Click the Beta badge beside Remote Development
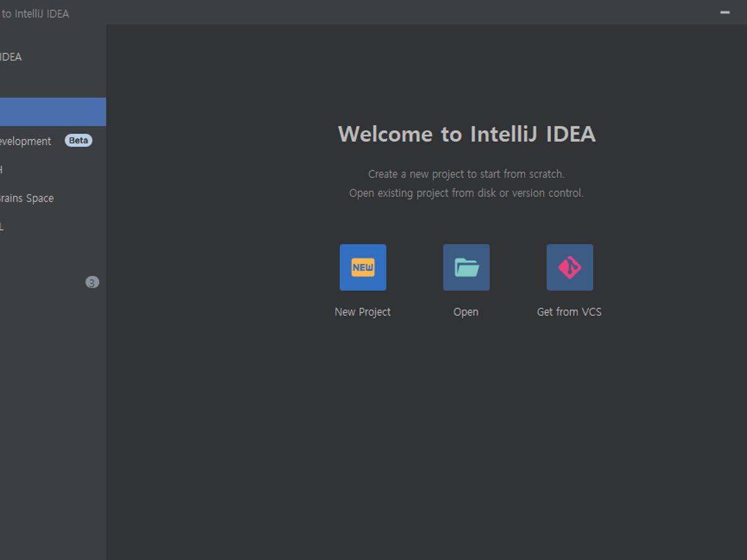The image size is (747, 560). [78, 141]
